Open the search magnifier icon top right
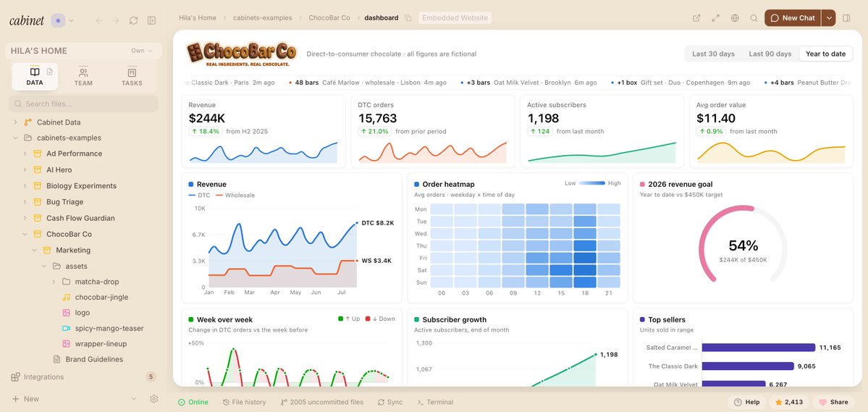The image size is (868, 412). click(754, 17)
